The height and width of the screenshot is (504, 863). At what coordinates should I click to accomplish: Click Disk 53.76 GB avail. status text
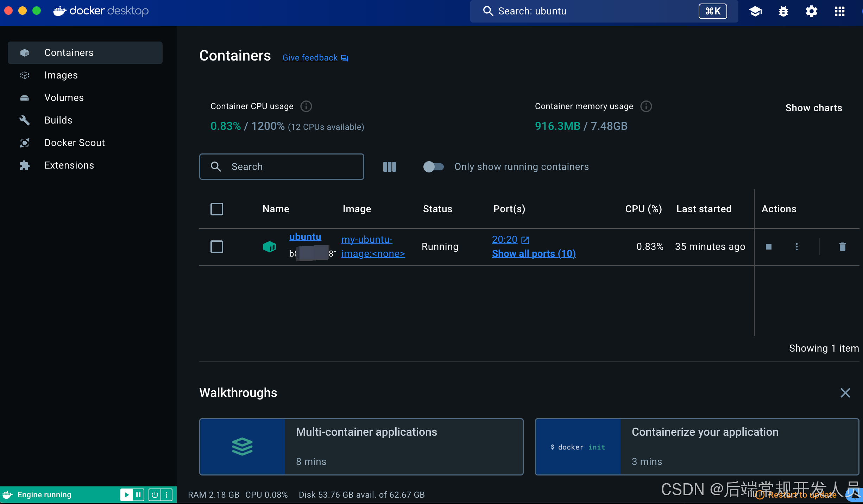361,495
